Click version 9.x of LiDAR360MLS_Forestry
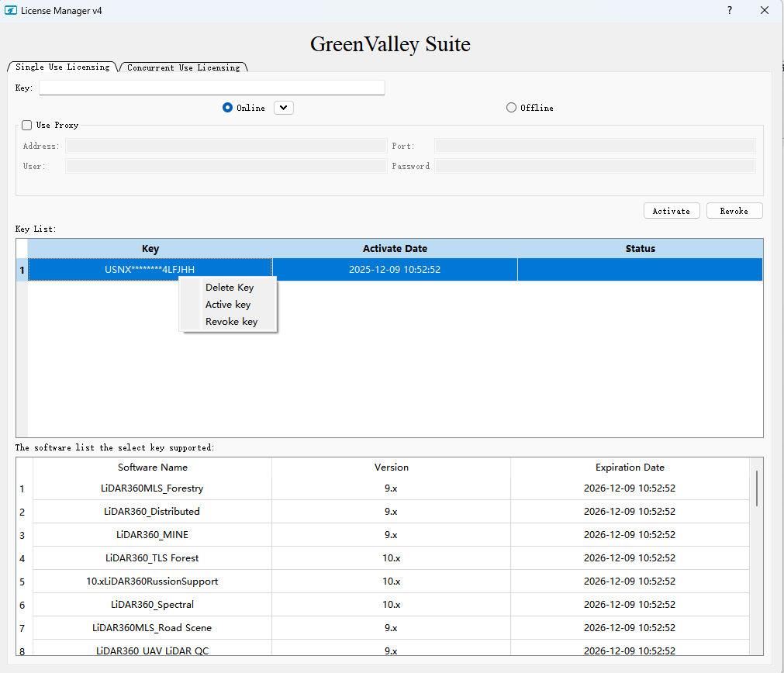 pyautogui.click(x=391, y=488)
